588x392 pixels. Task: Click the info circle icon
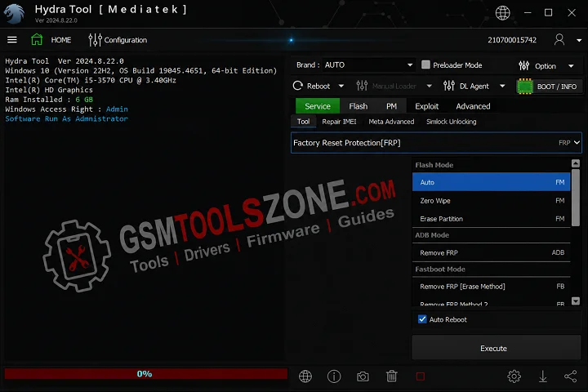pyautogui.click(x=334, y=376)
